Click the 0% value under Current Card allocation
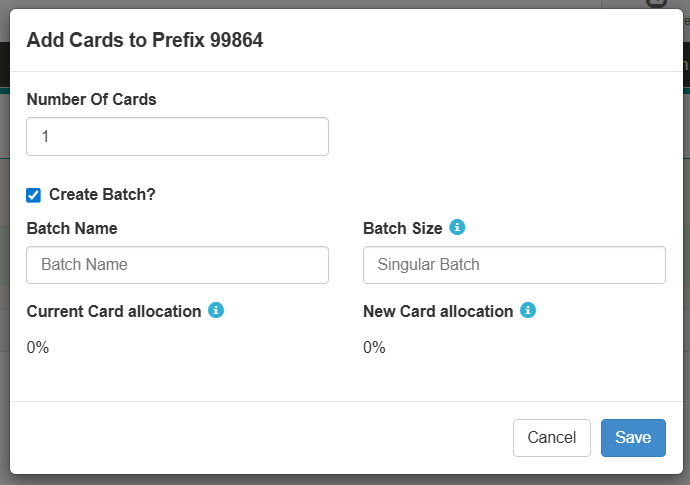 pos(38,347)
